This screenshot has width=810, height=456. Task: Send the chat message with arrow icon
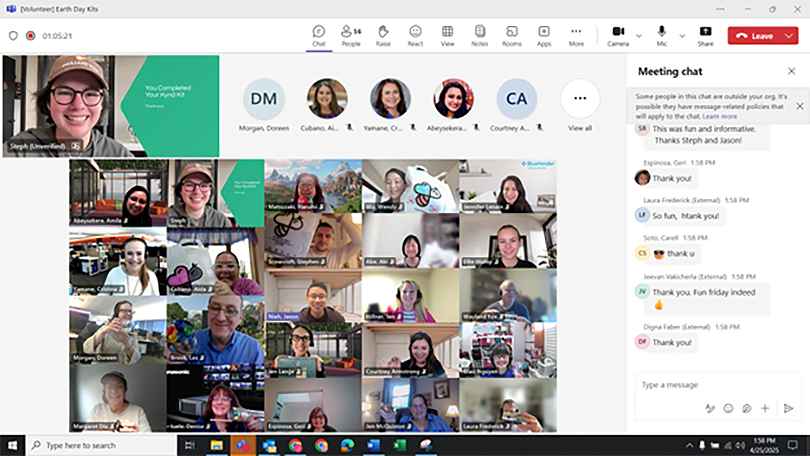click(788, 408)
